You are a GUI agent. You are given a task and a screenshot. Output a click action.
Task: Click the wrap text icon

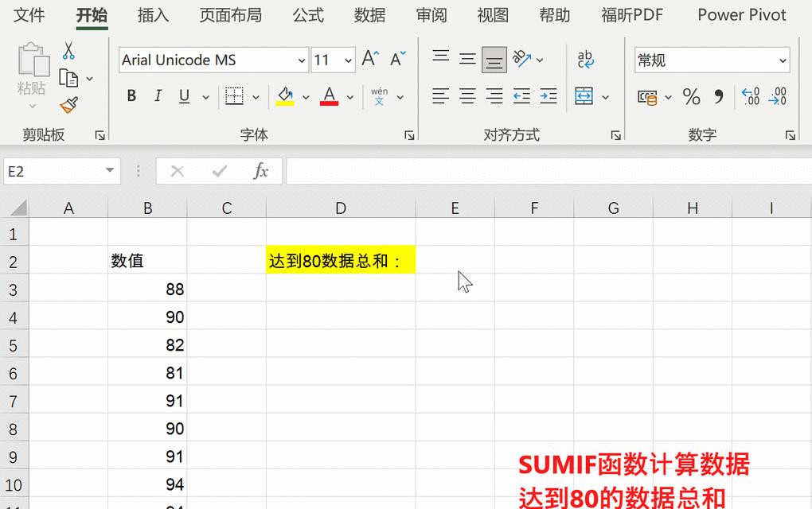[585, 59]
